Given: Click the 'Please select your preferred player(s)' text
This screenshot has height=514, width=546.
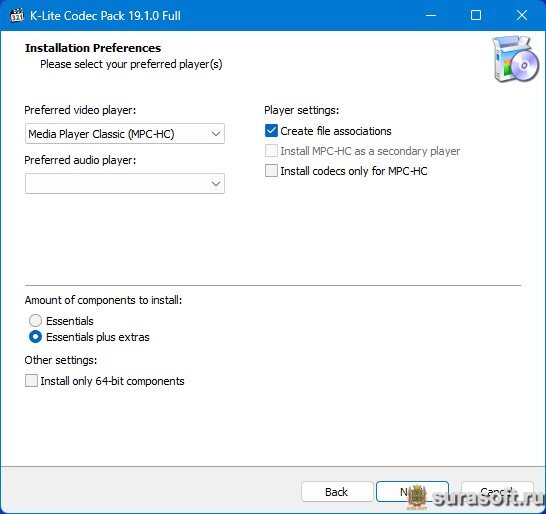Looking at the screenshot, I should tap(131, 64).
